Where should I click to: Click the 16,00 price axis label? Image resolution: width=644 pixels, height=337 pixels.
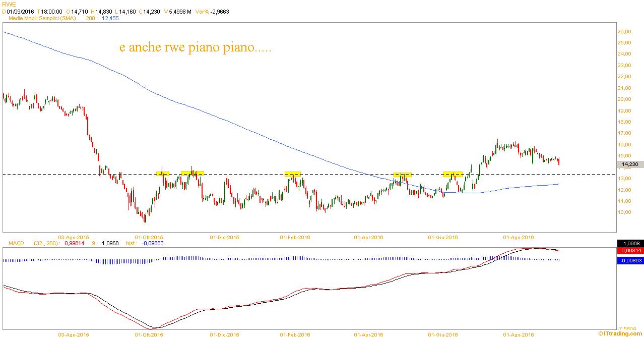point(624,144)
